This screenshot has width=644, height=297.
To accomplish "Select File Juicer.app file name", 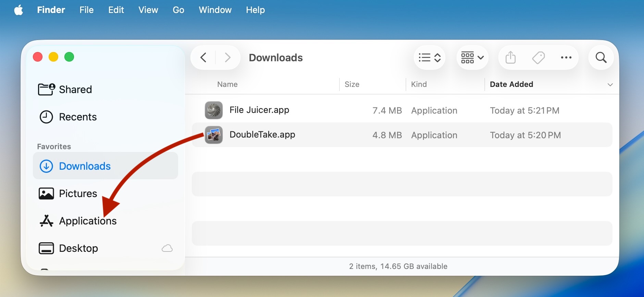I will [x=259, y=110].
